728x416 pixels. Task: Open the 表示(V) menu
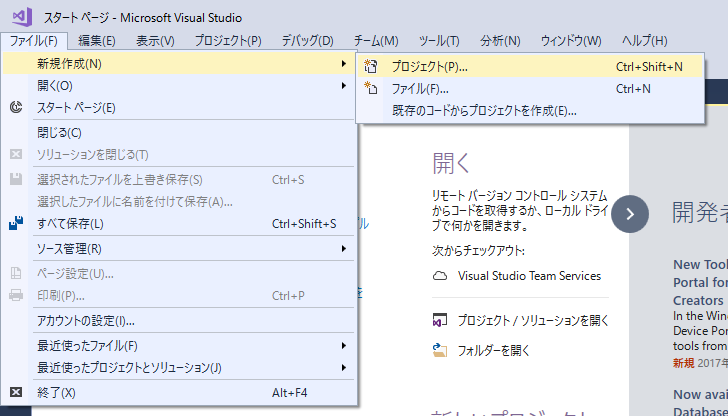click(x=155, y=41)
